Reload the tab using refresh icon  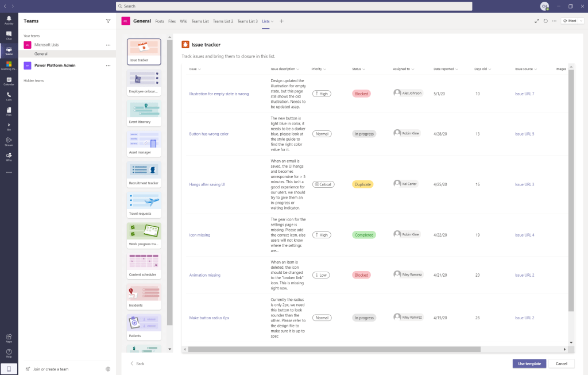(x=546, y=21)
